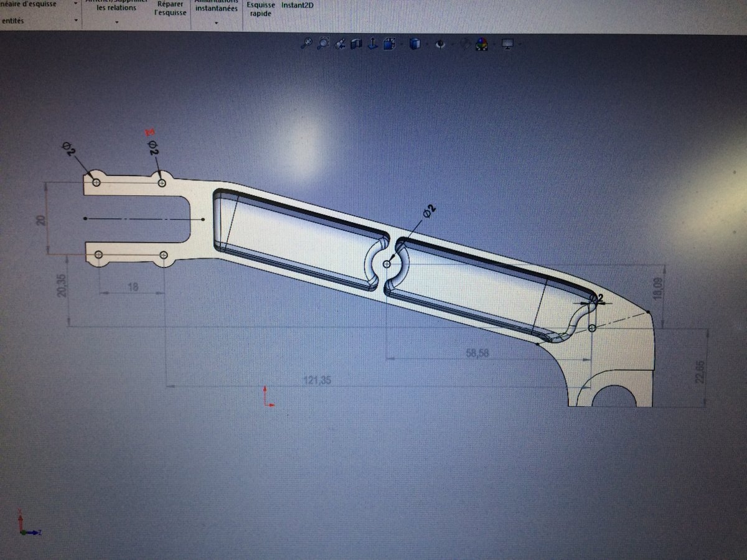This screenshot has width=747, height=560.
Task: Open the 'néaire d'esquisse' dropdown arrow
Action: pos(76,3)
